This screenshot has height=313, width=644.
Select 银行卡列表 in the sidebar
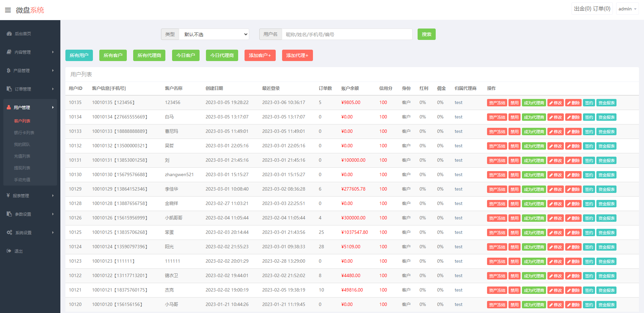[24, 133]
